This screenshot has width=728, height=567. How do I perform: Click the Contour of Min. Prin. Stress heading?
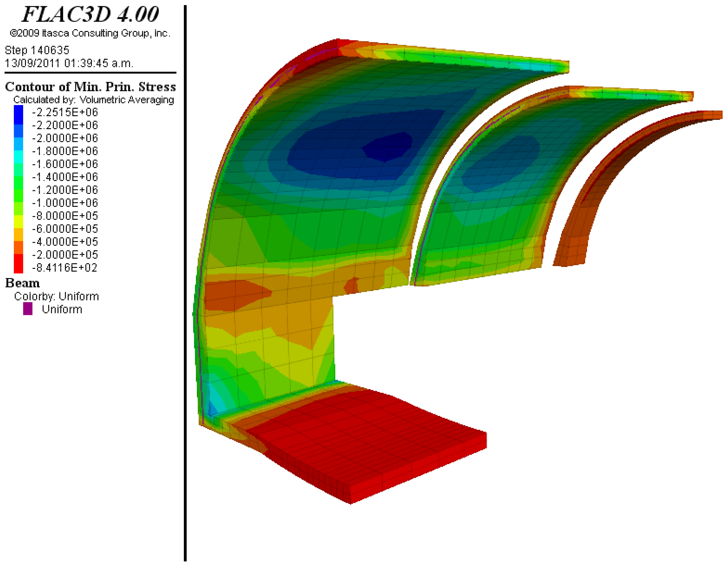90,87
